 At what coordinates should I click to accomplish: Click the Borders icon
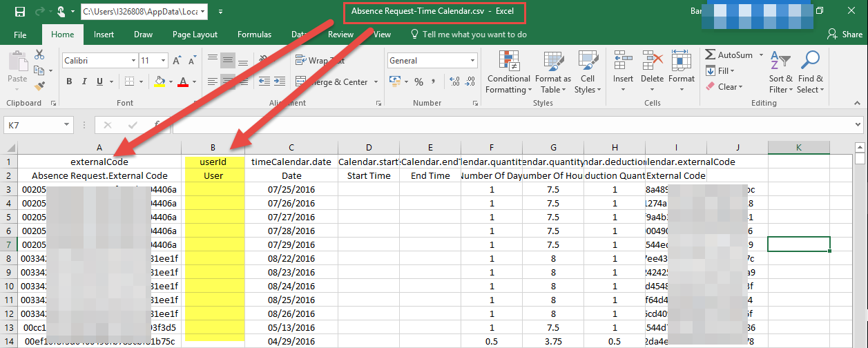pos(131,81)
